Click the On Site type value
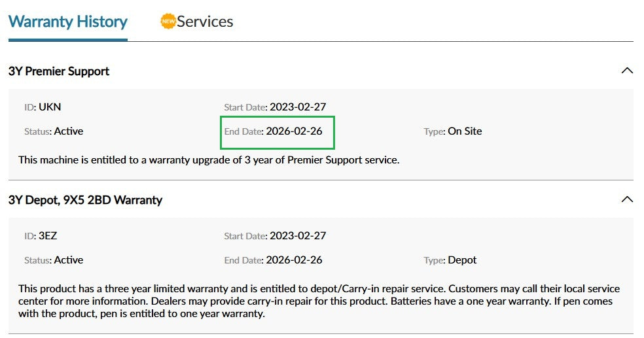644x338 pixels. [x=465, y=131]
